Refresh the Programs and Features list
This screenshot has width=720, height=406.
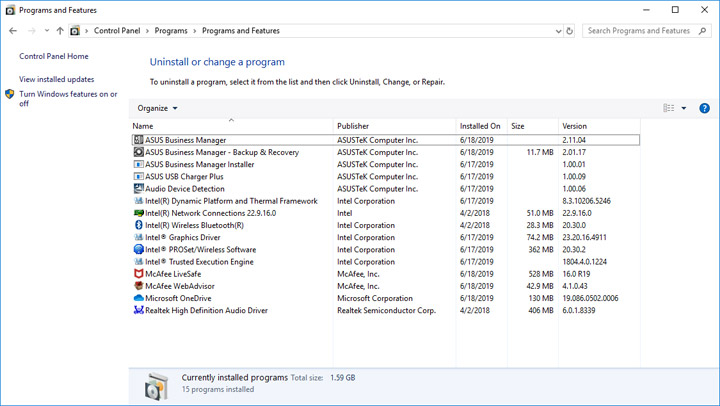point(569,31)
